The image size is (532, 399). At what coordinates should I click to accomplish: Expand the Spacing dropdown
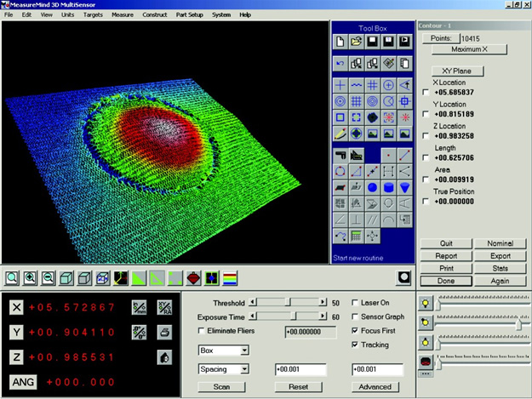(x=243, y=369)
